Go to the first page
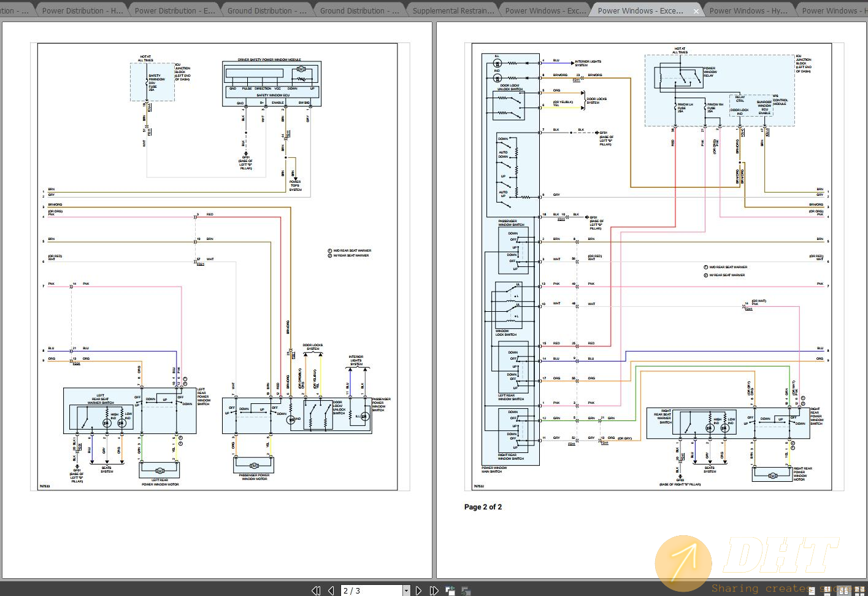The height and width of the screenshot is (596, 868). tap(316, 590)
